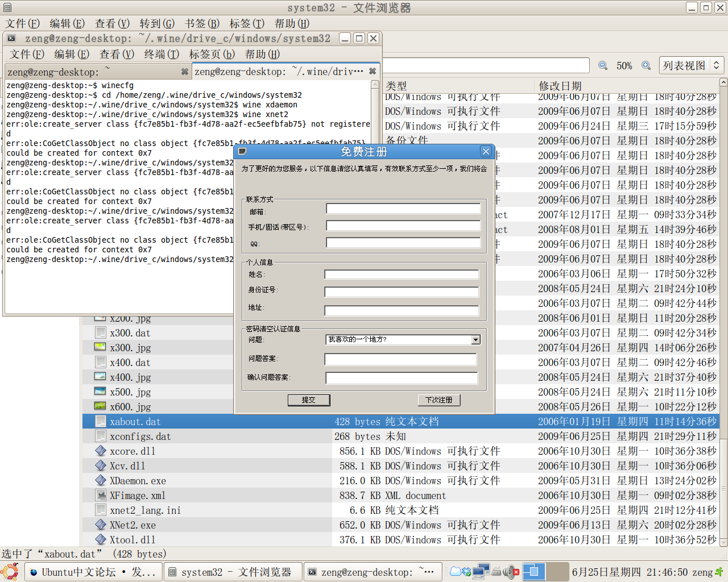The width and height of the screenshot is (728, 582).
Task: Click the x500.jpg thumbnail icon
Action: click(100, 392)
